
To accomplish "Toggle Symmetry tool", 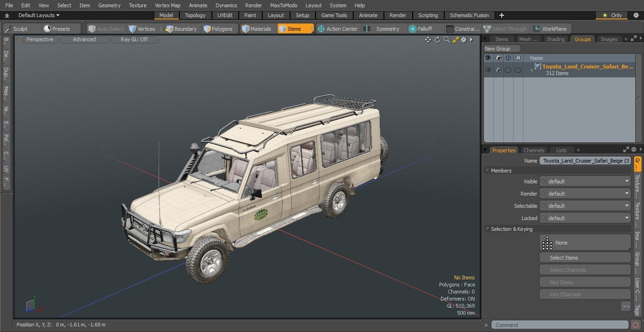I will [383, 29].
